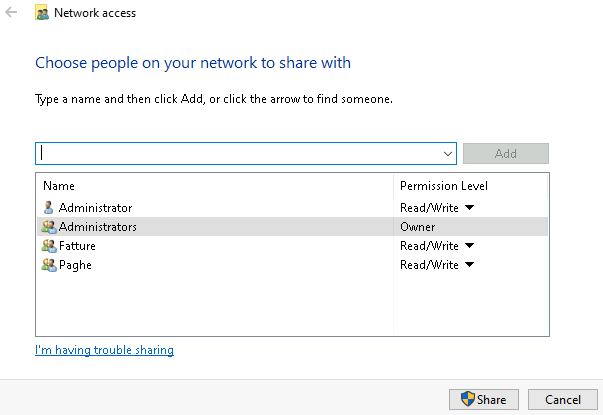The width and height of the screenshot is (603, 415).
Task: Click the Administrator user icon
Action: [48, 208]
